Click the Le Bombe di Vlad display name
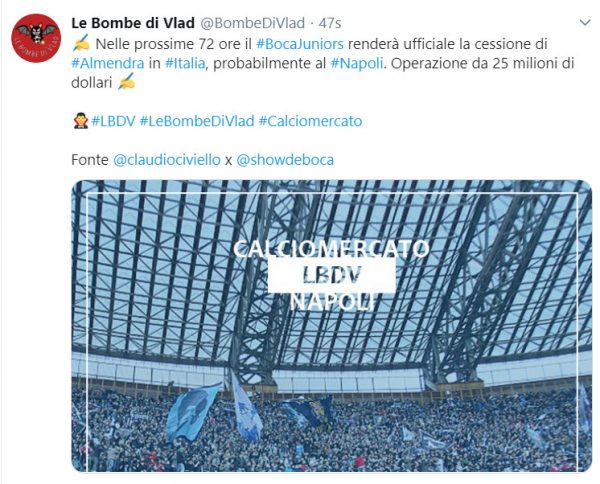 [133, 23]
